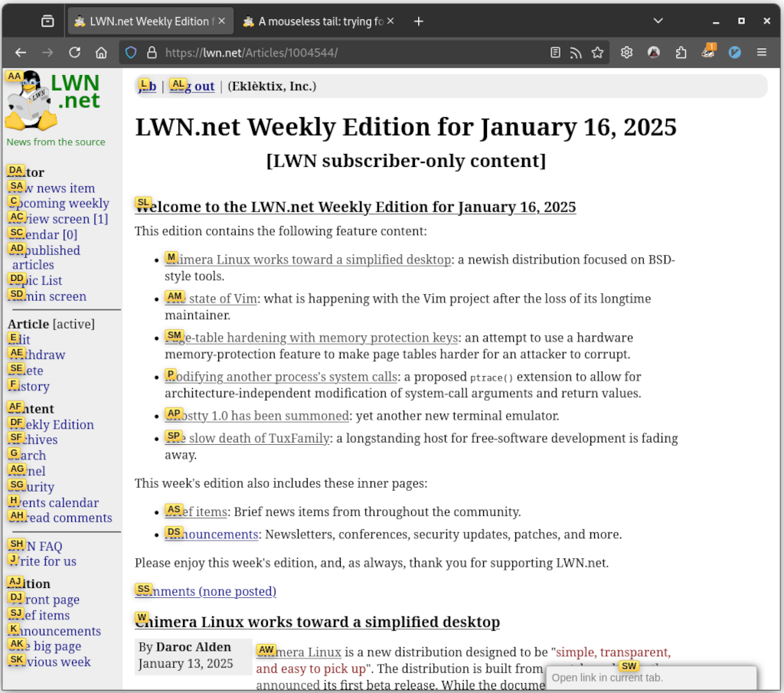Screen dimensions: 784x693
Task: Toggle reader view in the address bar
Action: (x=556, y=53)
